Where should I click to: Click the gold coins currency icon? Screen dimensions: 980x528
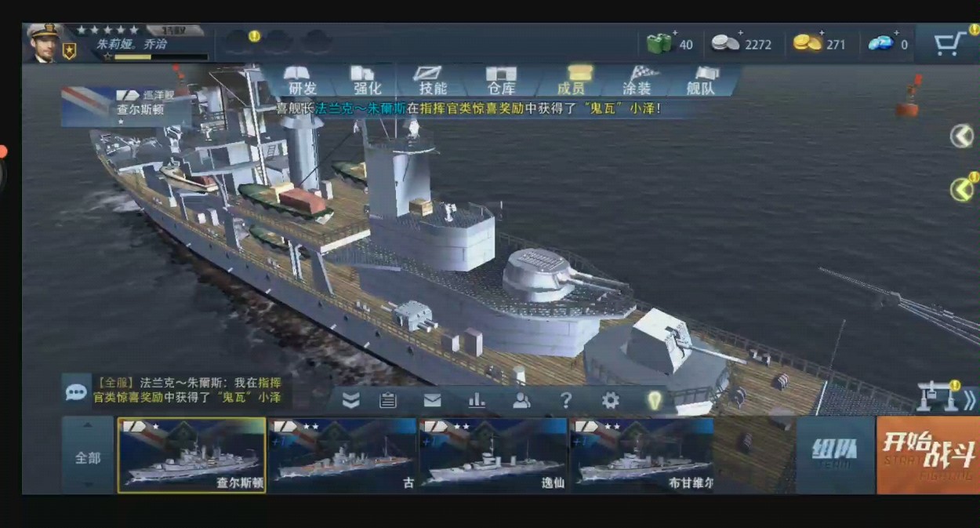(x=808, y=43)
